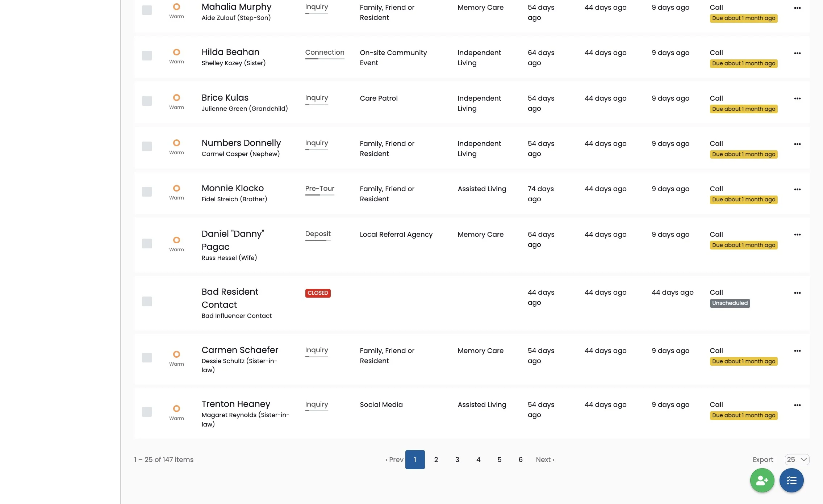Click 'Local Referral Agency' source cell
This screenshot has width=823, height=504.
[396, 234]
